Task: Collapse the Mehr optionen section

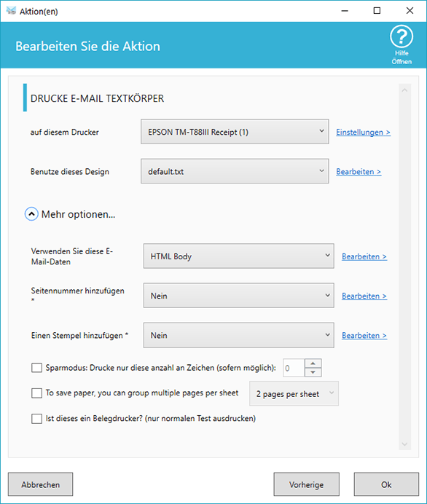Action: point(31,214)
